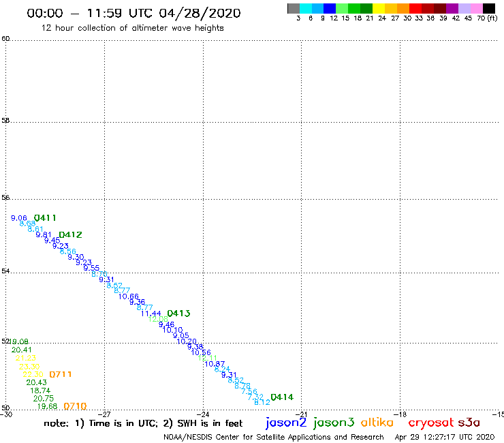Screen dimensions: 504x443
Task: Click the chart title with the UTC date range
Action: pyautogui.click(x=133, y=13)
